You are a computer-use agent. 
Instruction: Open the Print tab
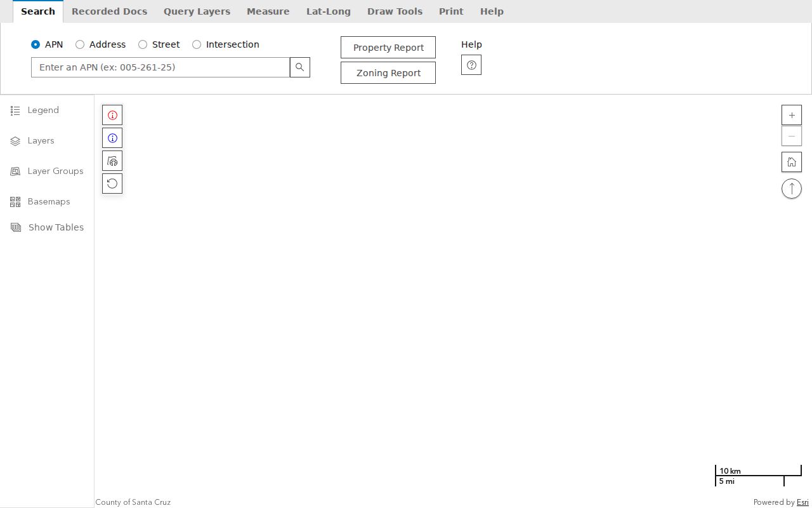tap(451, 11)
